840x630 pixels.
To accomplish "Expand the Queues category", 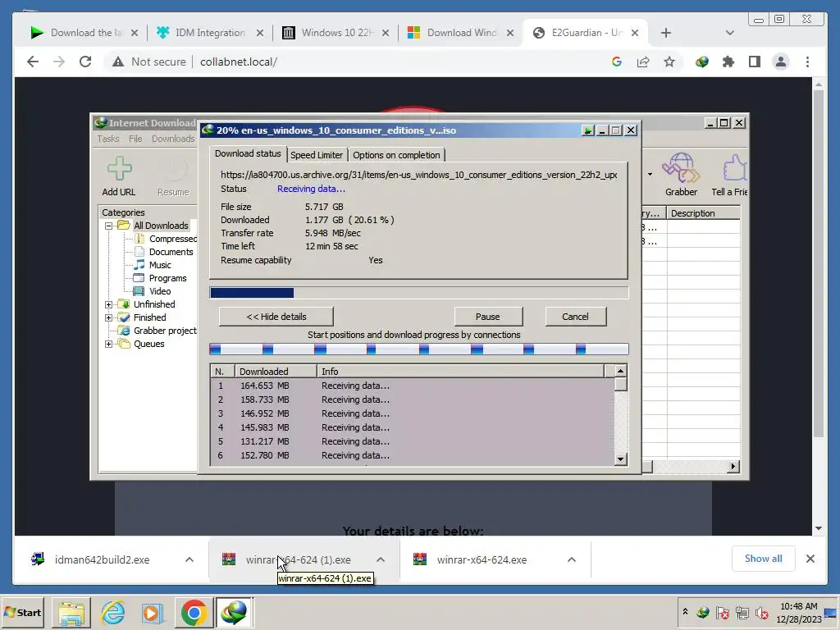I will pos(109,344).
